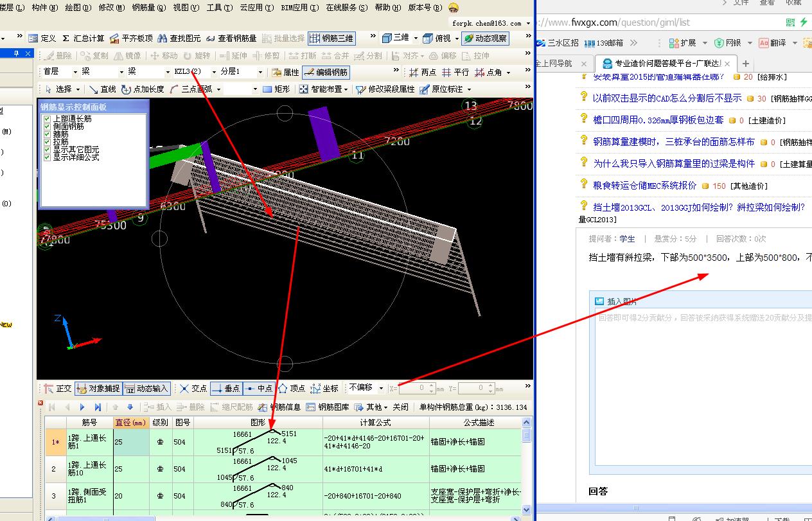Select the 矩形 rectangle drawing tool
812x521 pixels.
pos(277,89)
